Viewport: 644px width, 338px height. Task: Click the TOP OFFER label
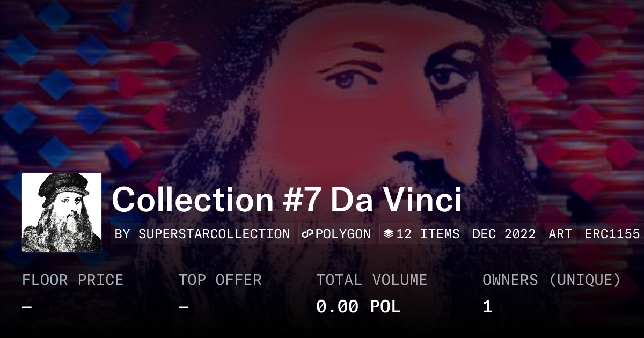[x=220, y=280]
